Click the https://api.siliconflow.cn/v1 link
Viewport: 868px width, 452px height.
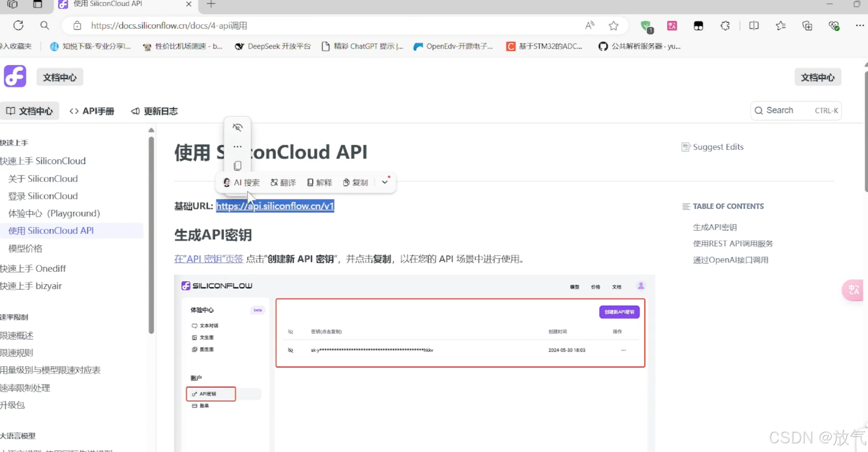(x=275, y=206)
